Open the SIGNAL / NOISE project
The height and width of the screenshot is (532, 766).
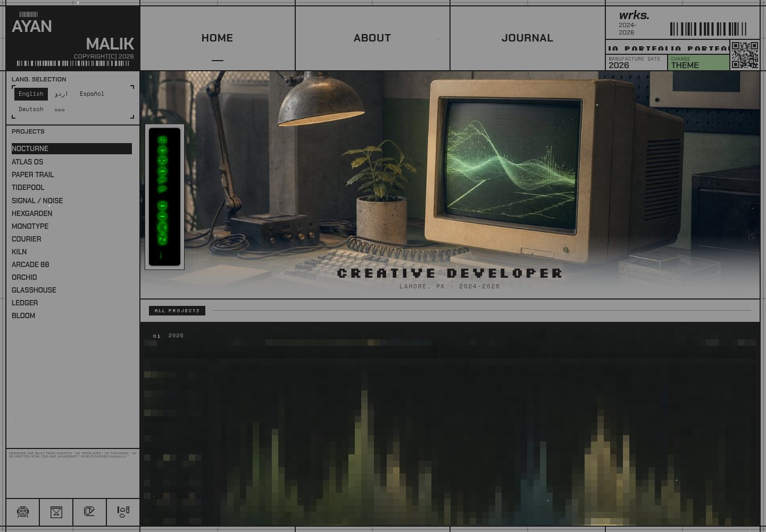click(x=37, y=201)
